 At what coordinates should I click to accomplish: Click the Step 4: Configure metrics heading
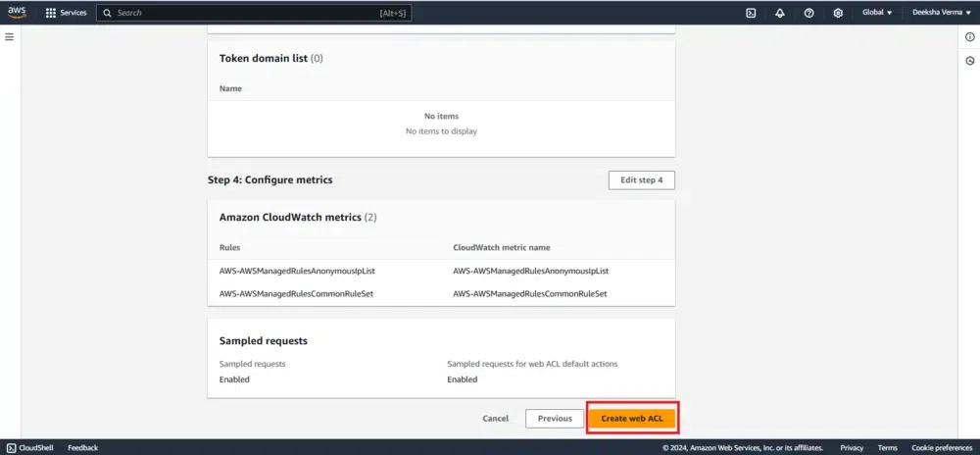coord(270,180)
